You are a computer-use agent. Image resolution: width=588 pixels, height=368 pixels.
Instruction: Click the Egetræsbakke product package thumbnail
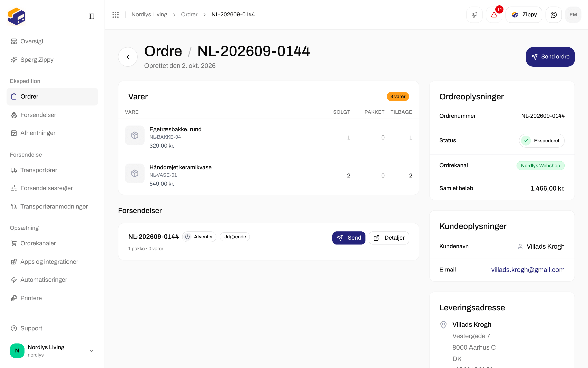(135, 135)
